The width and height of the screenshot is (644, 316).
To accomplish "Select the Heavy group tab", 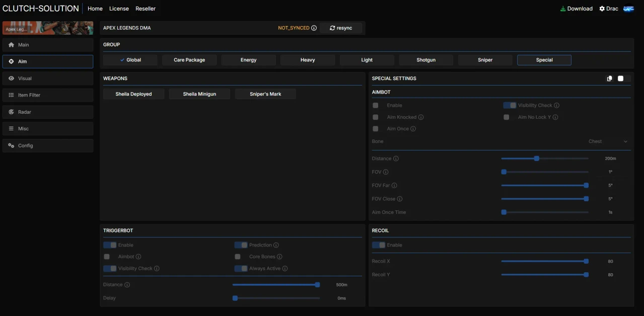I will [308, 60].
